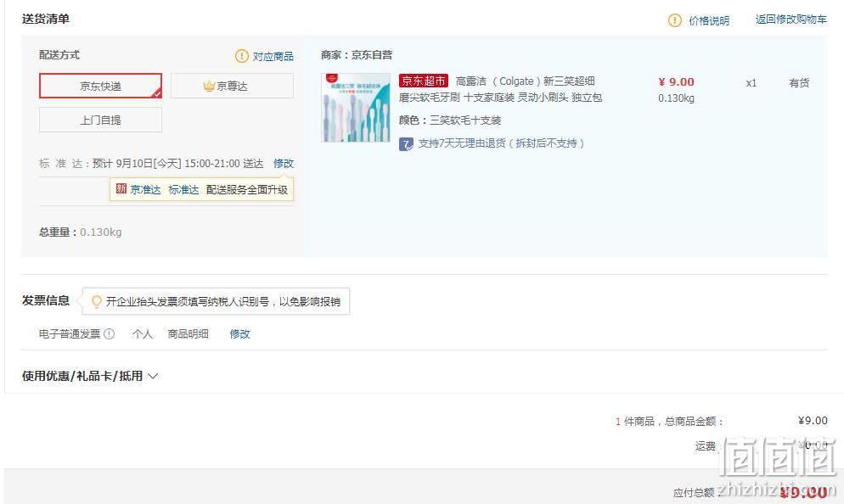Click the taxpayer ID invoice notice text

[222, 302]
